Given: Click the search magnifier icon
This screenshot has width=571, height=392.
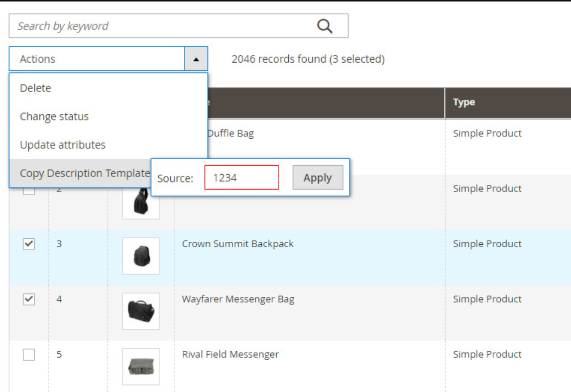Looking at the screenshot, I should 325,26.
